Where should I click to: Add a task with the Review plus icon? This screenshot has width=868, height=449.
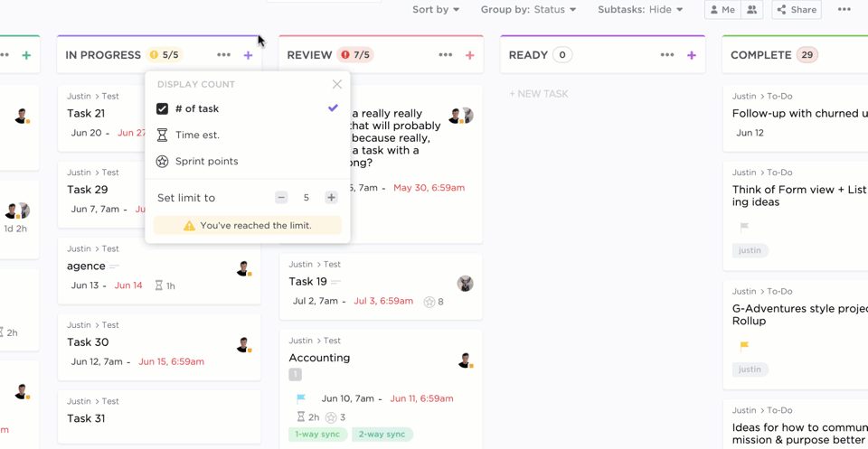(x=470, y=55)
